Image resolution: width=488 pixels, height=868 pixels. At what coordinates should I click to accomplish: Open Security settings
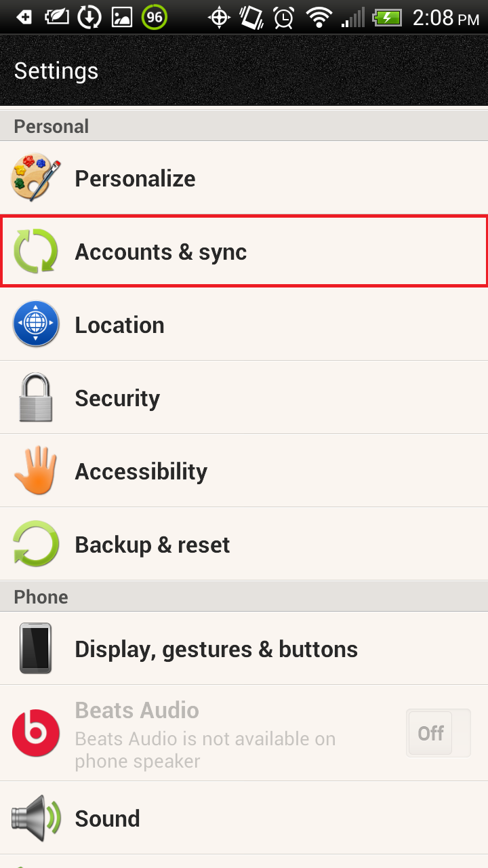coord(244,397)
